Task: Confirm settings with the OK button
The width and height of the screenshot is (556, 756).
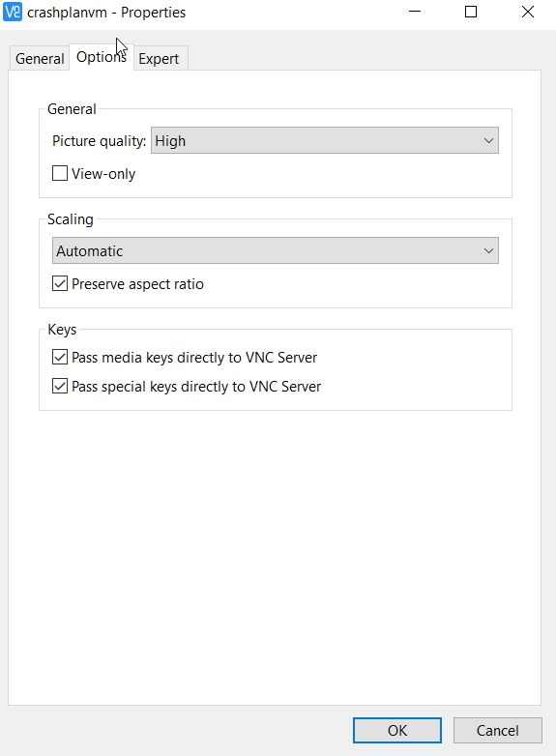Action: click(397, 731)
